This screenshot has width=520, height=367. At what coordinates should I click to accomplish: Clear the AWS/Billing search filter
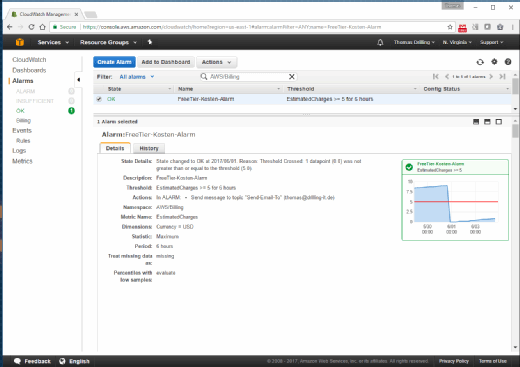(x=292, y=77)
